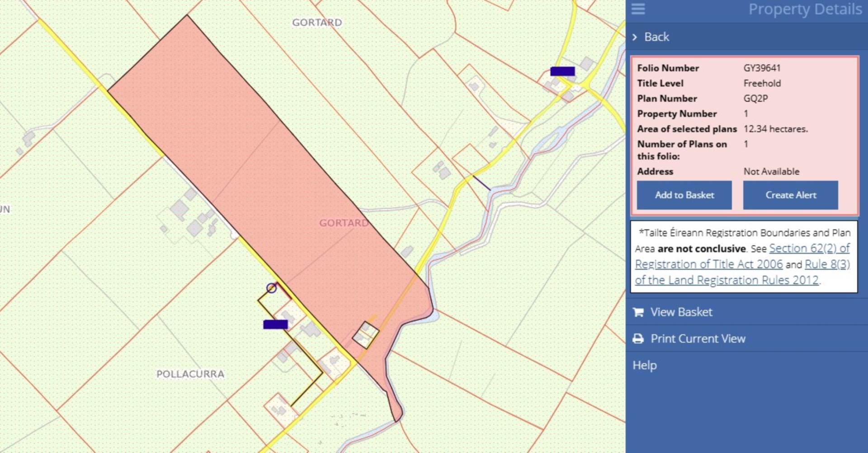
Task: Select Print Current View menu item
Action: [698, 339]
